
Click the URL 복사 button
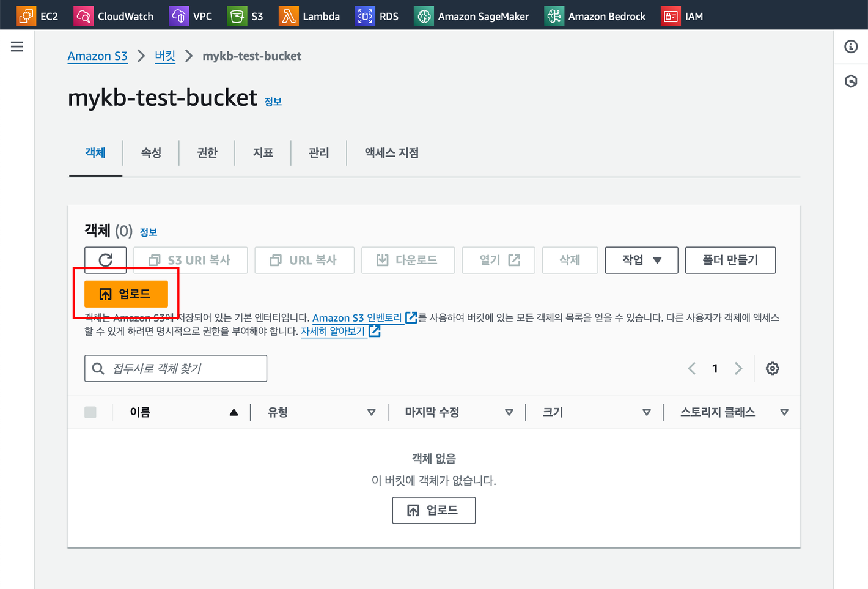[304, 260]
